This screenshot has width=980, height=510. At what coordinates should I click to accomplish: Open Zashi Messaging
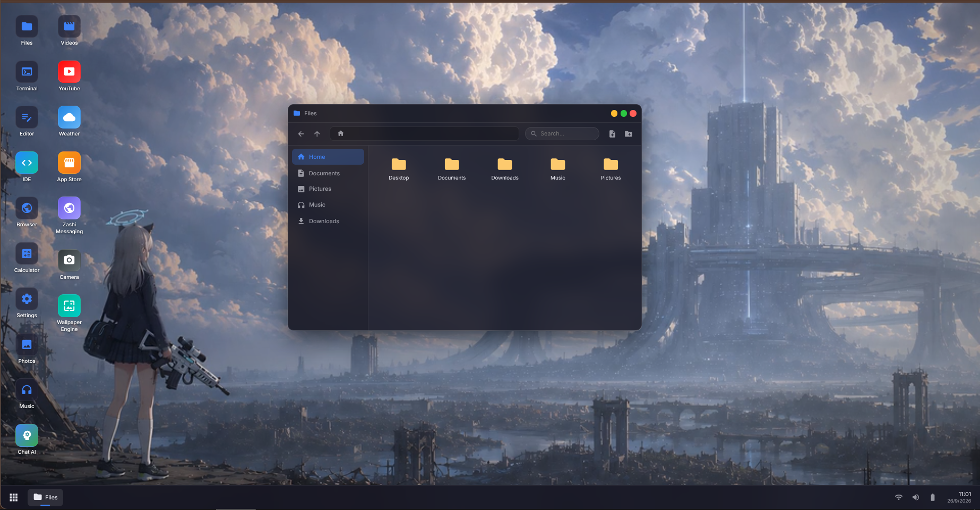tap(69, 216)
